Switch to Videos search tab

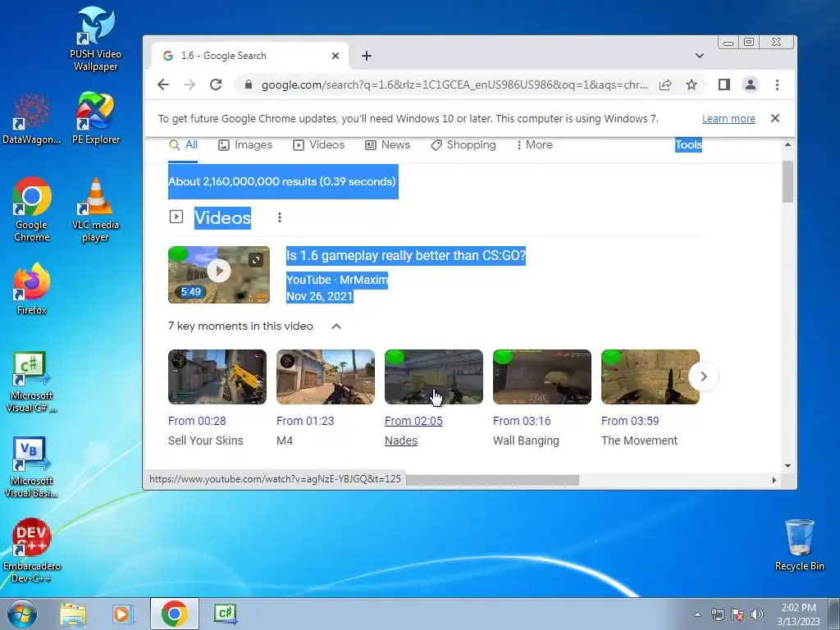(x=319, y=144)
